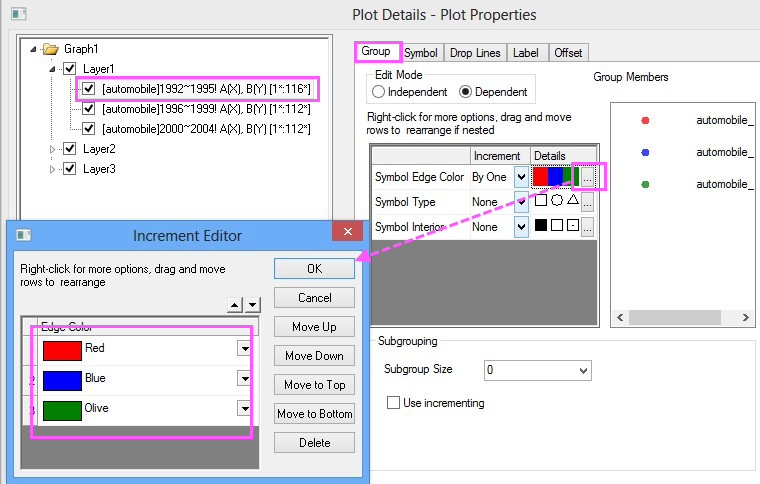
Task: Click the up arrow in Increment Editor
Action: click(x=235, y=305)
